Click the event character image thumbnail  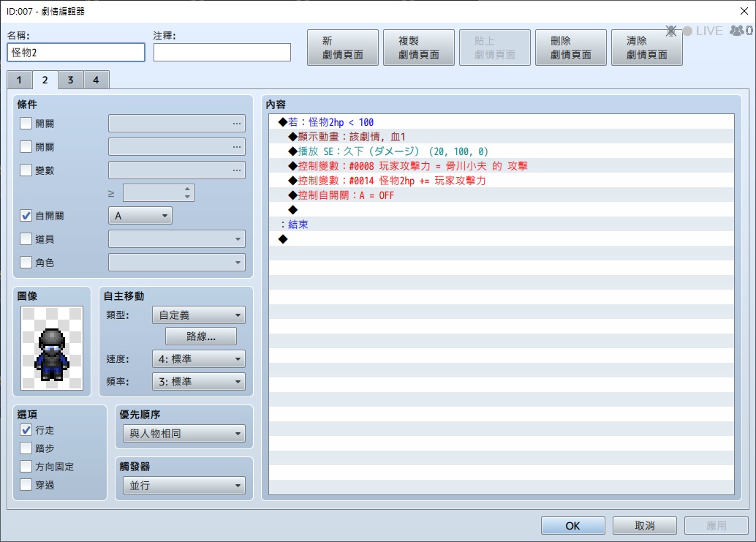[52, 348]
